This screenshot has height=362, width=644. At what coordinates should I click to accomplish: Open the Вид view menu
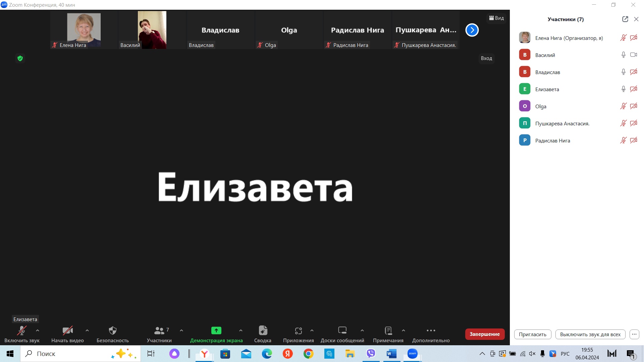click(496, 18)
